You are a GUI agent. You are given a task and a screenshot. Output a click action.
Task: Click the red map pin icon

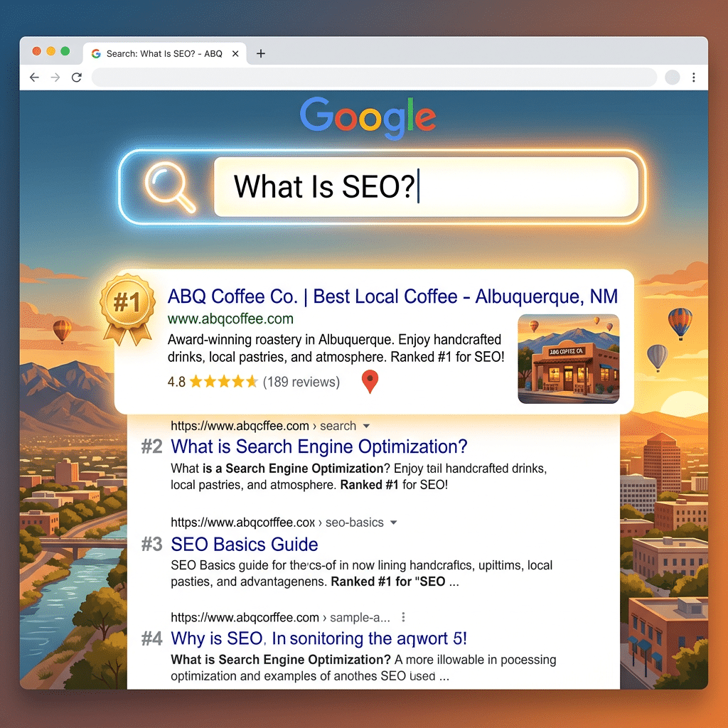tap(370, 382)
